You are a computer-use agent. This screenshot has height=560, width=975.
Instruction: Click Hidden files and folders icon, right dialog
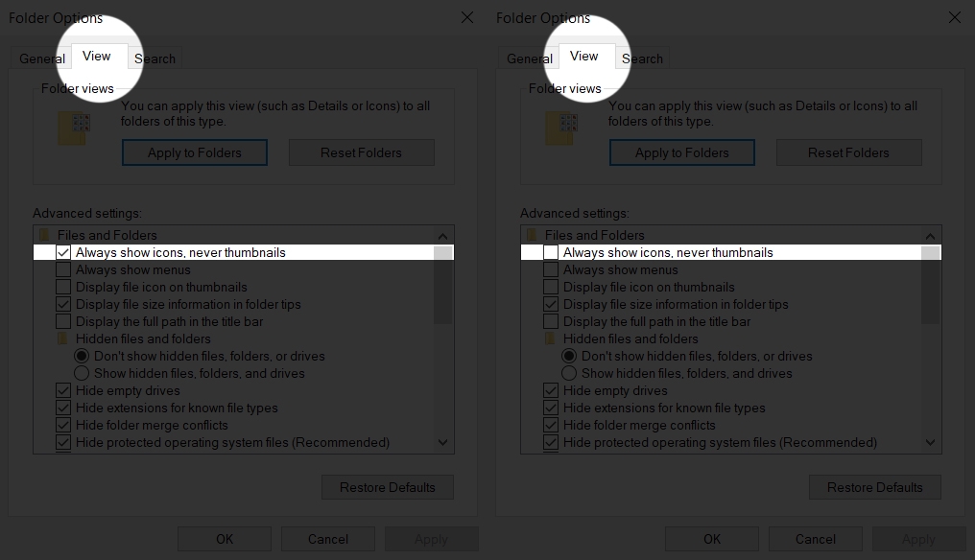(550, 338)
